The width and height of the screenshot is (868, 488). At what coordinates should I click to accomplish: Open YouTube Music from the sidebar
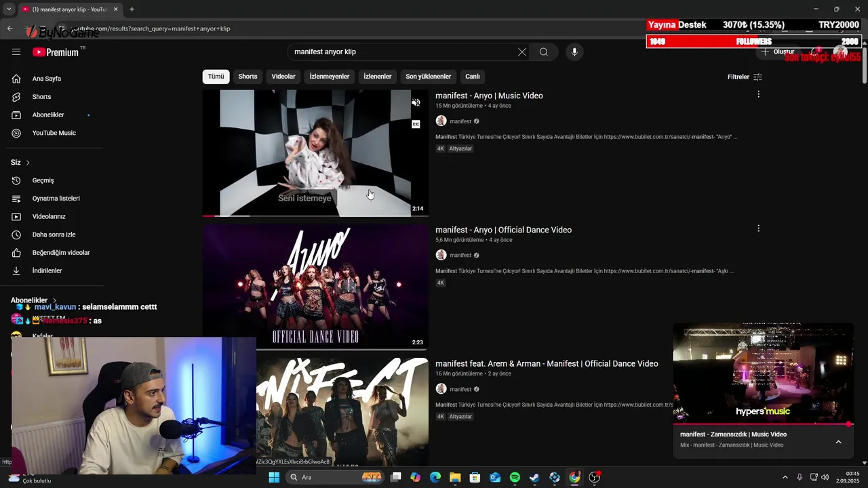[x=54, y=133]
